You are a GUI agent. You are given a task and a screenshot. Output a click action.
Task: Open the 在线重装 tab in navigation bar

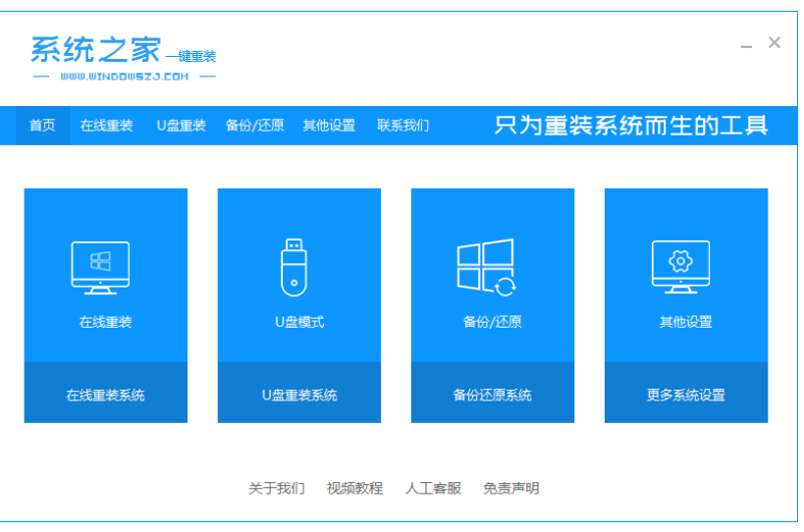(x=106, y=126)
